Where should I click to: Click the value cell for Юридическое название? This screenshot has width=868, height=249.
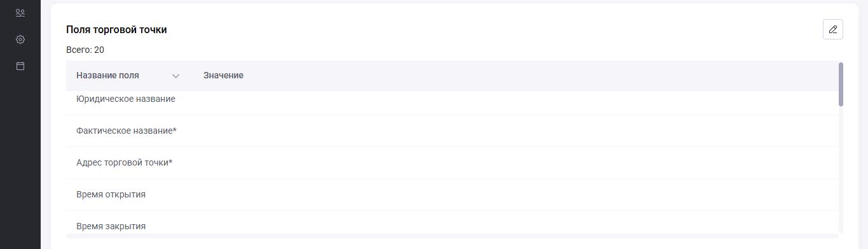(516, 103)
